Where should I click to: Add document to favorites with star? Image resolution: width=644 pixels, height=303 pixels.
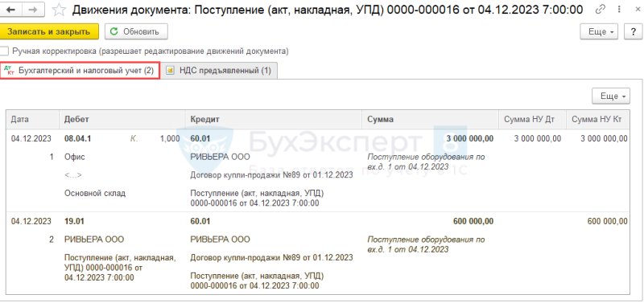pos(59,10)
